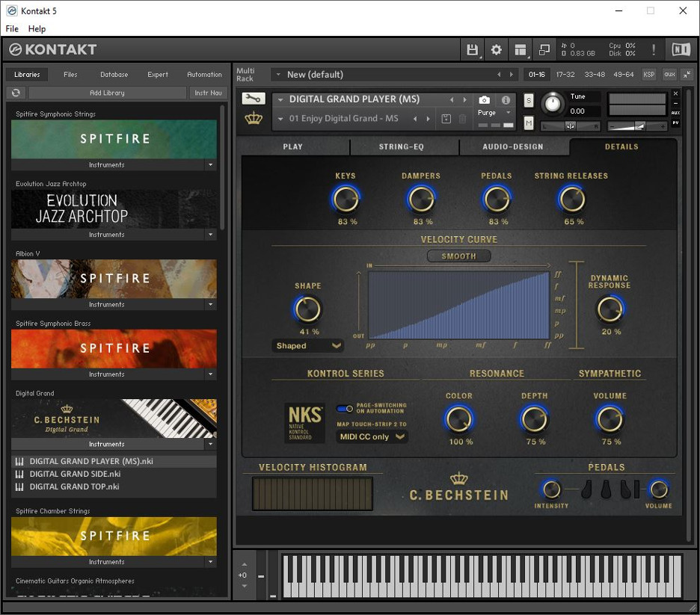Select previous instrument with left arrow
The width and height of the screenshot is (700, 615).
coord(452,100)
